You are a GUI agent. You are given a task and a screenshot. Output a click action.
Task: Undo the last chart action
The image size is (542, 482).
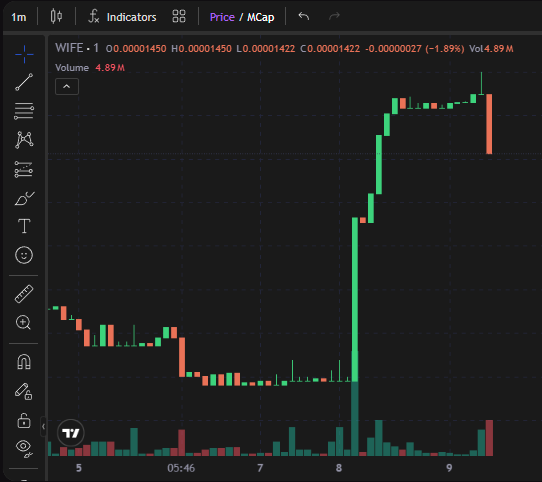pos(304,16)
